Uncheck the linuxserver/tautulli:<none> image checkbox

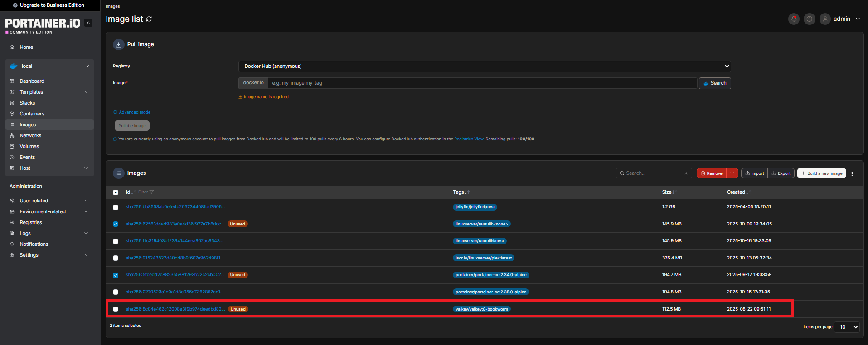(x=116, y=224)
